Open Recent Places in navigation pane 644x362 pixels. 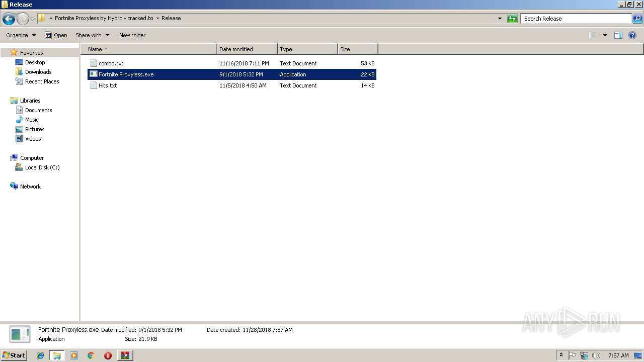coord(42,81)
